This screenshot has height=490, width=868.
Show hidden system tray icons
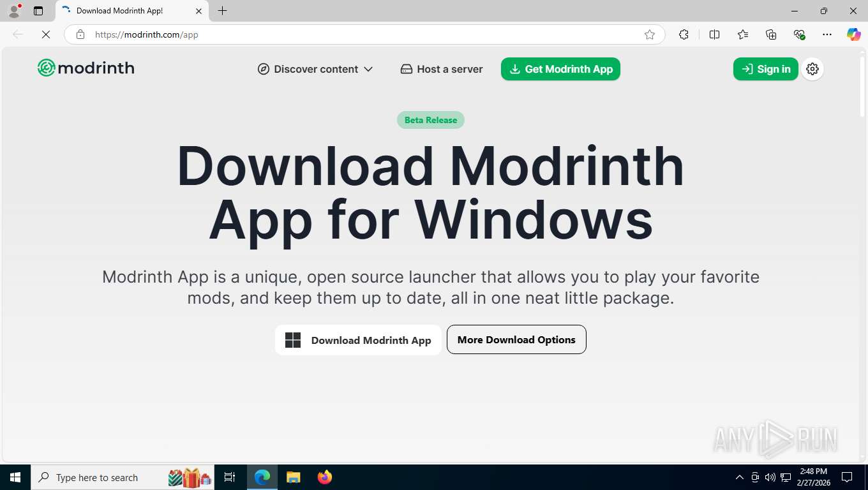[740, 477]
